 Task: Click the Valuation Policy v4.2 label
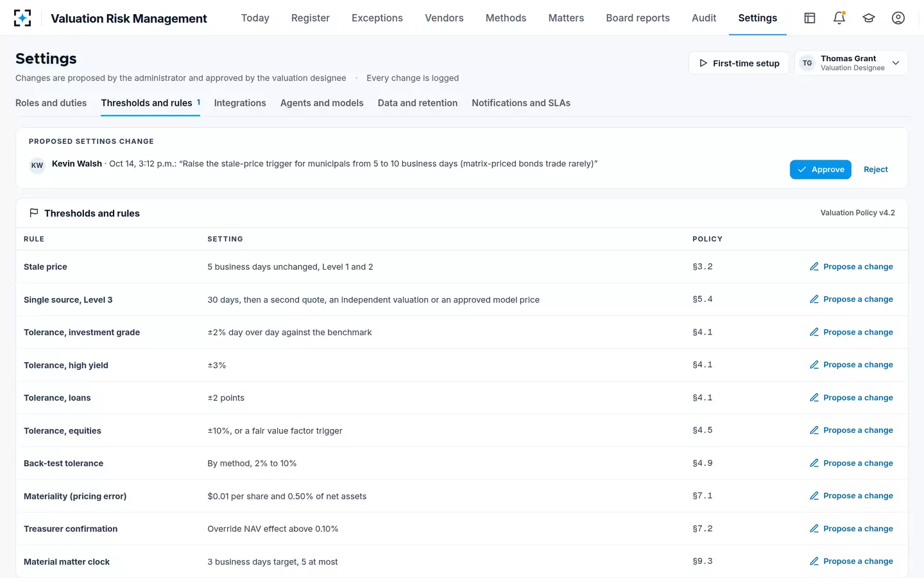pyautogui.click(x=857, y=213)
